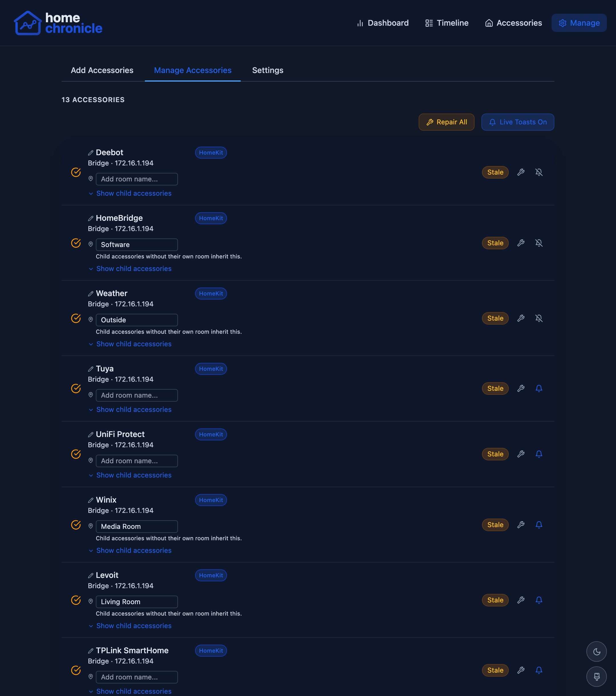Click the wrench icon for TPLink SmartHome
Screen dimensions: 616x696
point(521,670)
